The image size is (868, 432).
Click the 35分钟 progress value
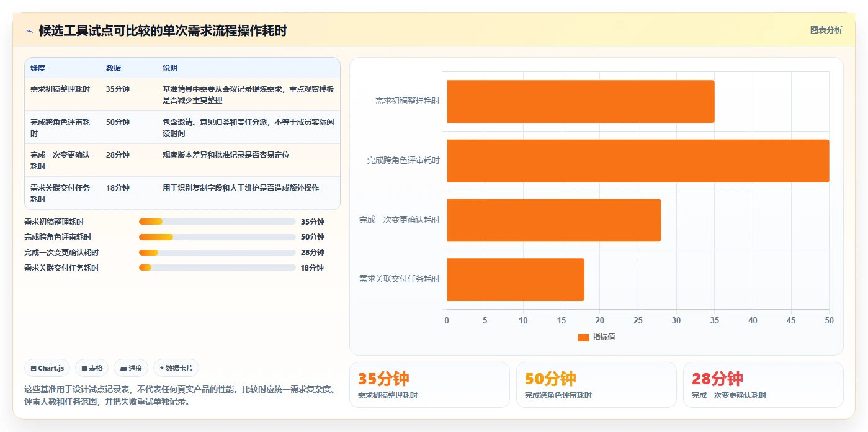(x=313, y=222)
